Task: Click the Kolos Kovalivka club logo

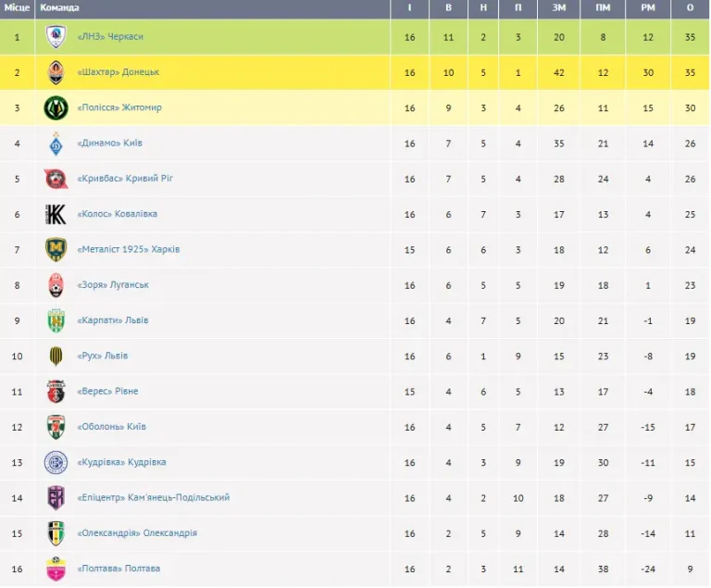Action: click(x=56, y=214)
